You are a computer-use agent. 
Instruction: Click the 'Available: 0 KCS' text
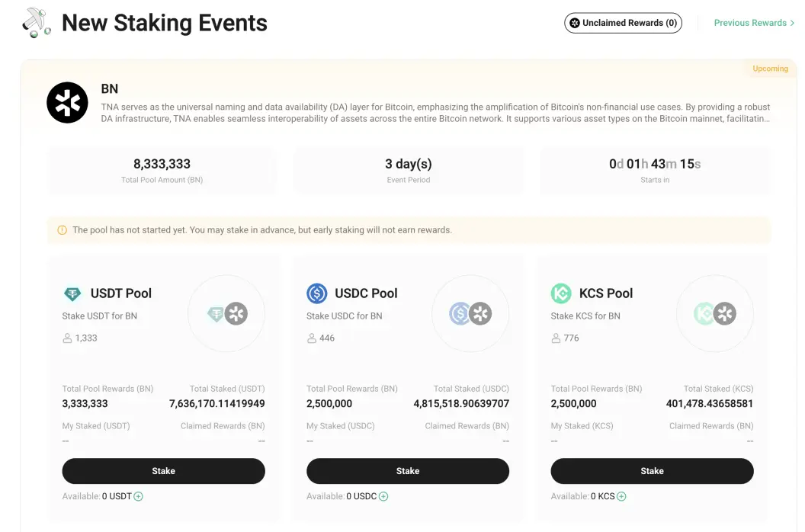tap(582, 497)
